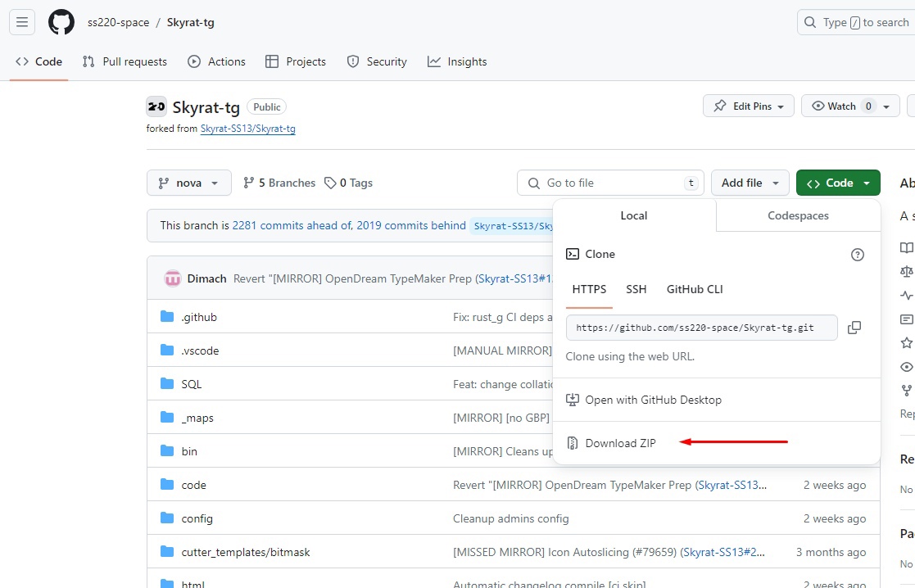Open the Add file dropdown

point(750,183)
